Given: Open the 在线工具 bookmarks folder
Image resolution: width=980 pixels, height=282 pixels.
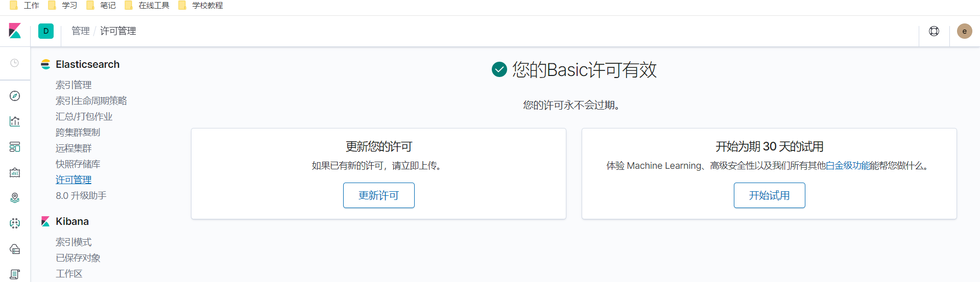Looking at the screenshot, I should 147,5.
